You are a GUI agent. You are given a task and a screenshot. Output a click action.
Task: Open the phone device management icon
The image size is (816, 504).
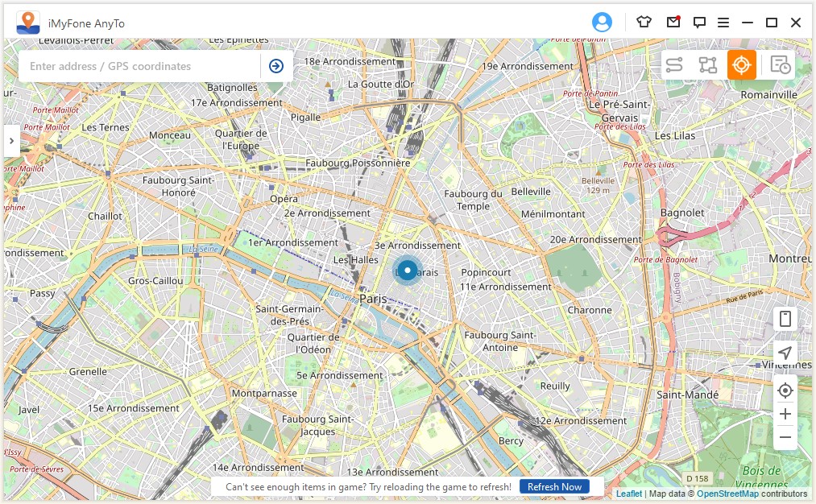(785, 319)
